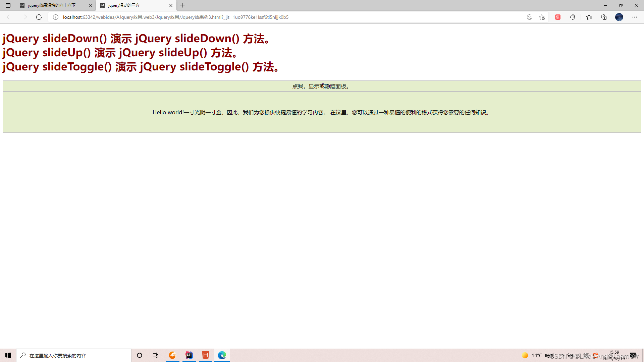The width and height of the screenshot is (644, 362).
Task: Open the orange browser taskbar icon
Action: (172, 355)
